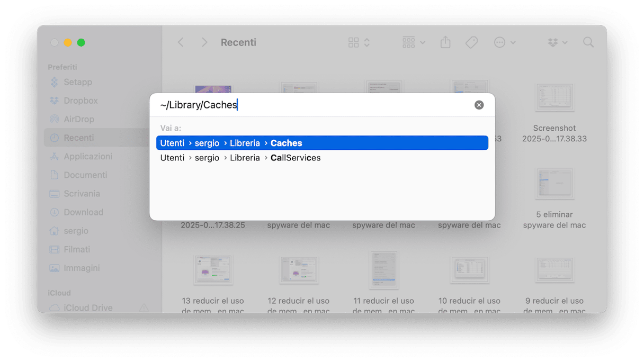Click the Finder search magnifier icon
644x362 pixels.
588,42
